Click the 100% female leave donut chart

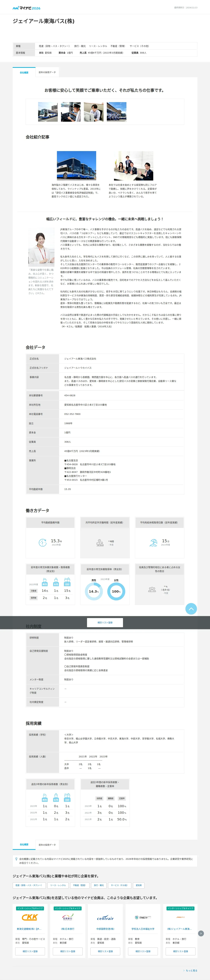click(116, 591)
